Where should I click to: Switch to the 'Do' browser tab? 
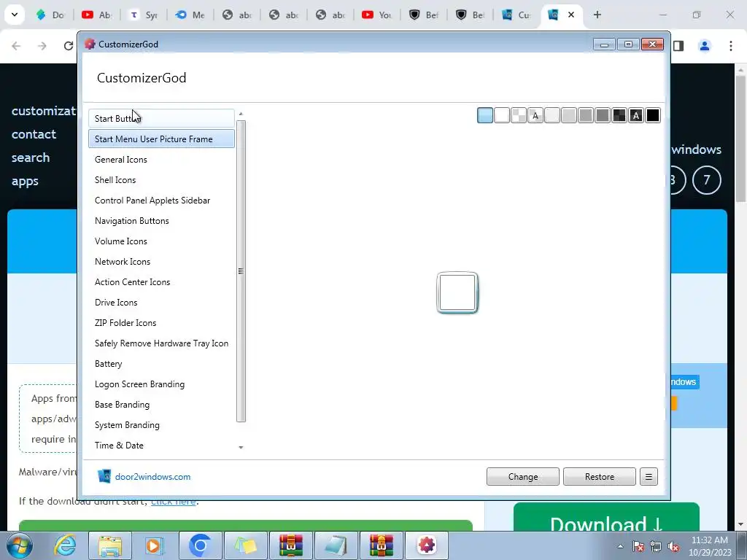coord(50,15)
